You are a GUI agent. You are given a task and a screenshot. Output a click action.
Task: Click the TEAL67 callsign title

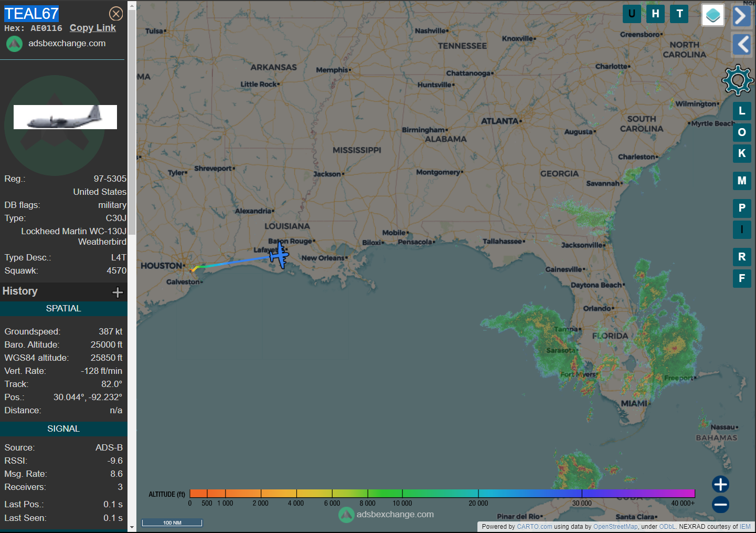pyautogui.click(x=31, y=14)
